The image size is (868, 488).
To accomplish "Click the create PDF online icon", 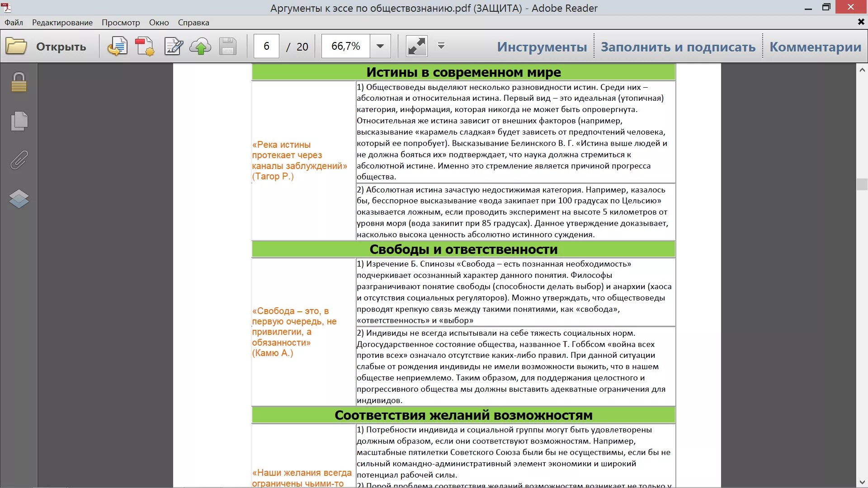I will click(118, 46).
